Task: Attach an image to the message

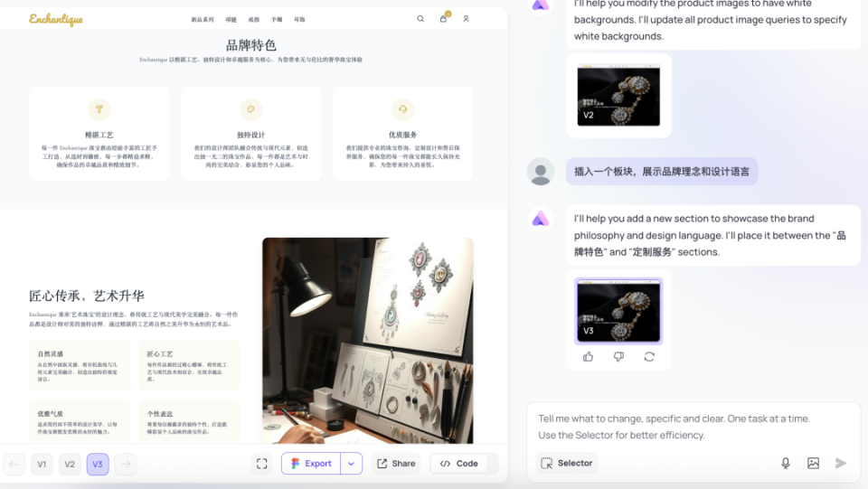Action: [x=813, y=463]
